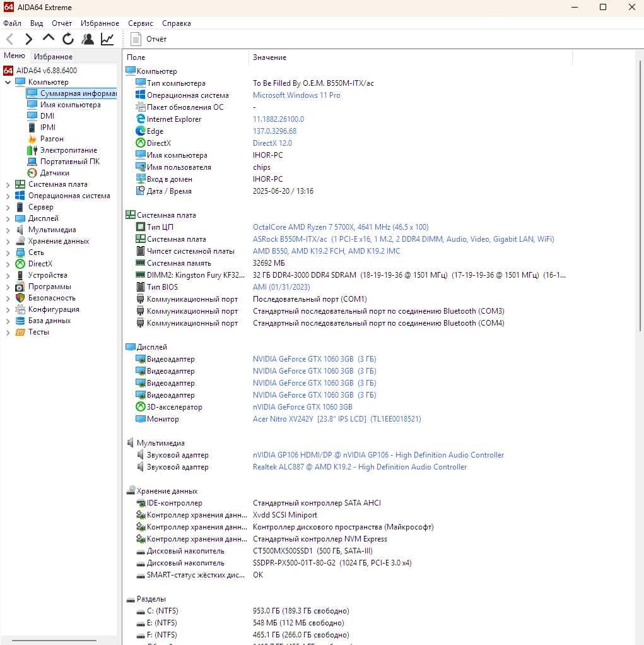Select the DMI icon in tree
Viewport: 644px width, 645px height.
coord(32,116)
